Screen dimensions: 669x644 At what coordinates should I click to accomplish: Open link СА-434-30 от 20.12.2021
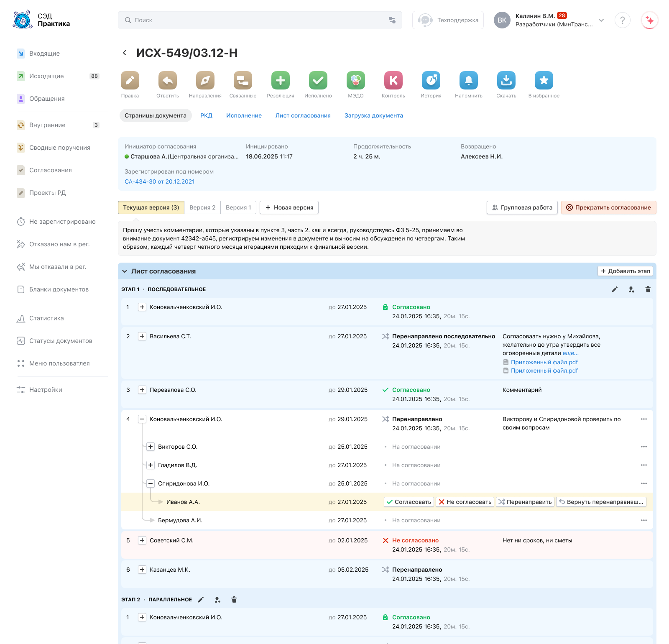pyautogui.click(x=159, y=181)
